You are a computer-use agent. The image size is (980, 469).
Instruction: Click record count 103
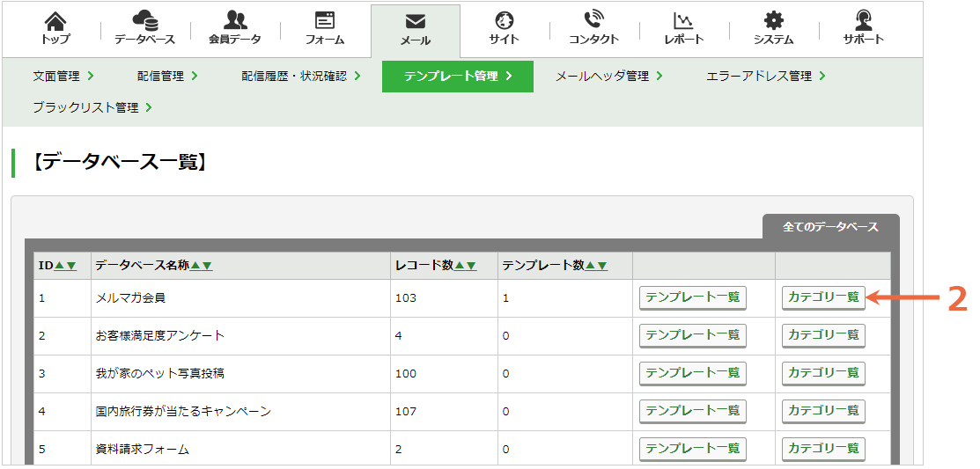pos(406,298)
